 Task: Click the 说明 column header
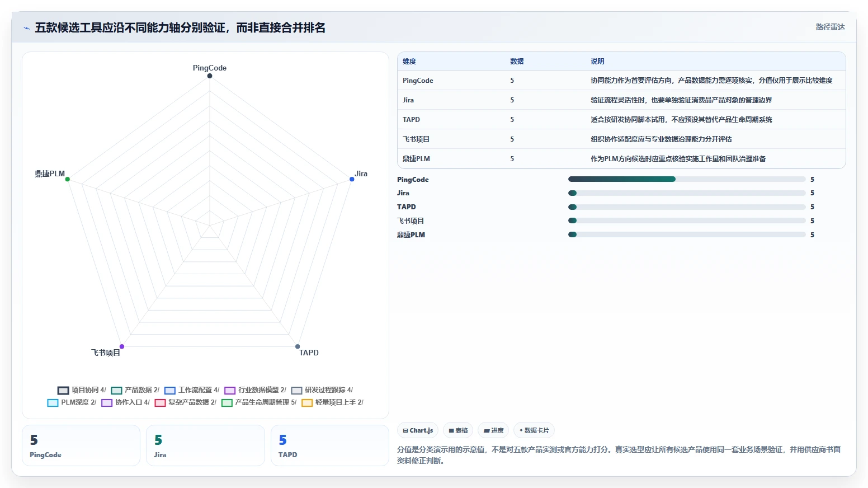(x=597, y=62)
